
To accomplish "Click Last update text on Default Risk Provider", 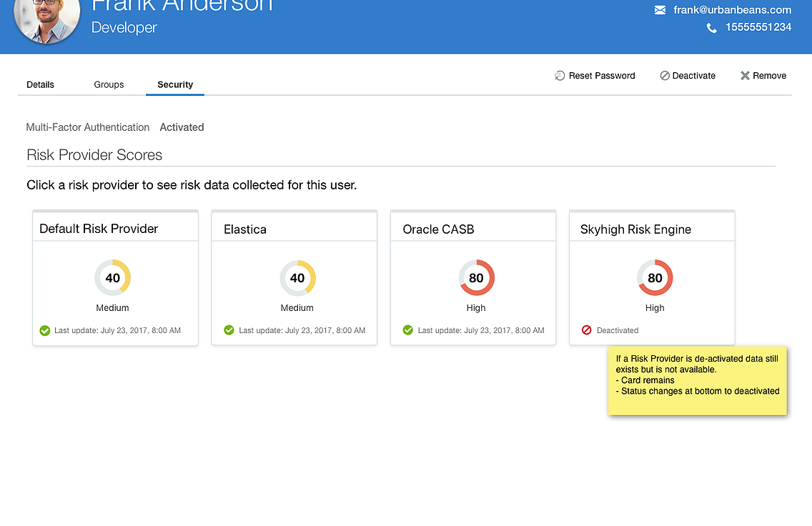I will 117,330.
